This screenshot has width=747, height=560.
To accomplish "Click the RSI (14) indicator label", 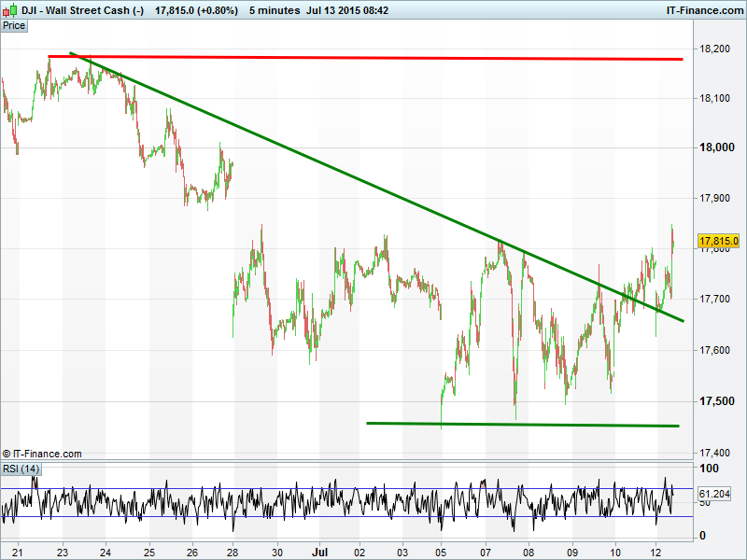I will pyautogui.click(x=21, y=469).
